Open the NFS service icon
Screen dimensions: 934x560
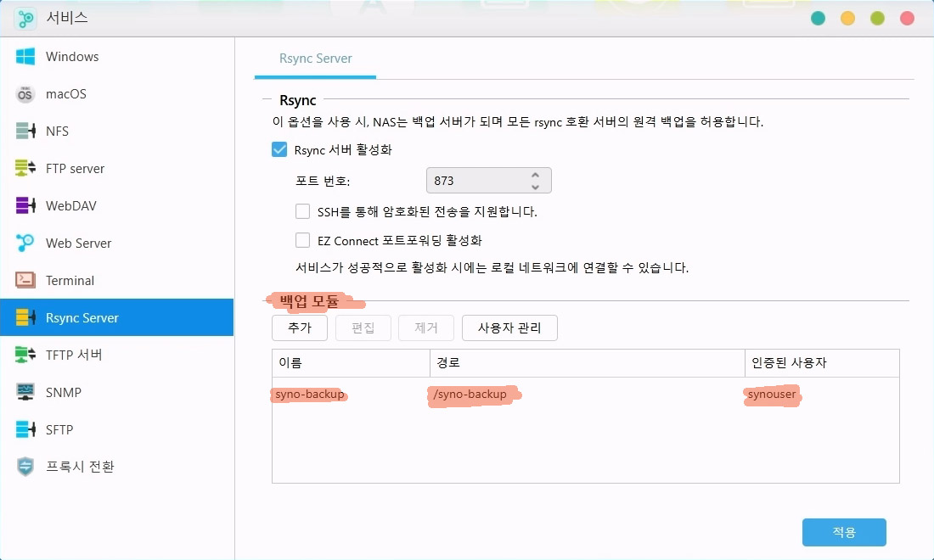(25, 132)
